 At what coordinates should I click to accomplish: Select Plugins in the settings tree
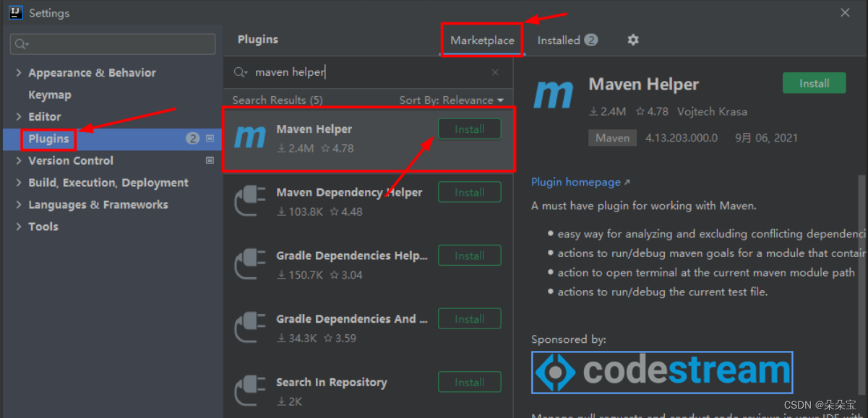(112, 139)
